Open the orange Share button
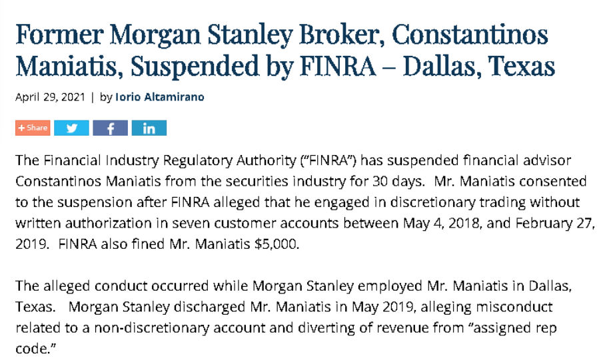This screenshot has width=611, height=364. 33,128
